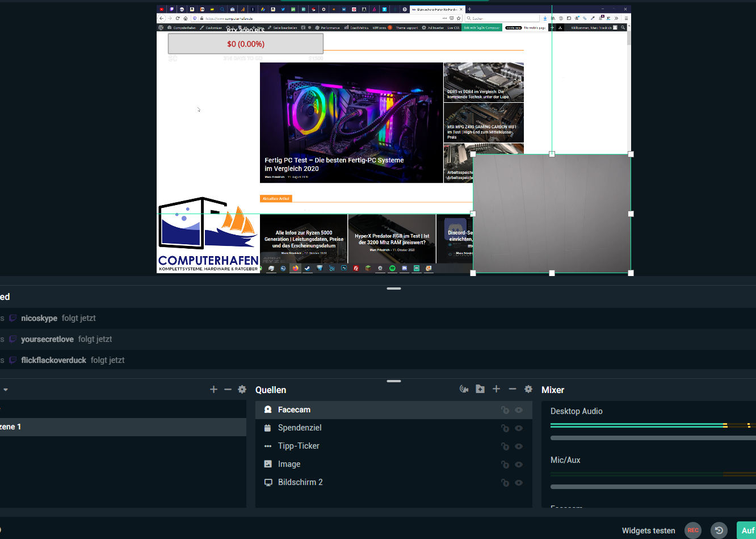Screen dimensions: 756x539
Task: Add a new source in Quellen panel
Action: click(x=497, y=389)
